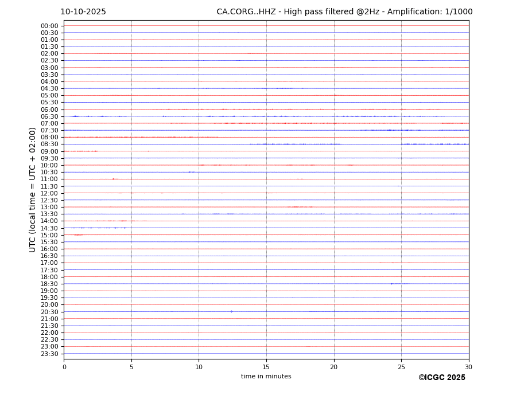Image resolution: width=532 pixels, height=399 pixels.
Task: Click the red spike on the 11:00 trace
Action: [113, 179]
